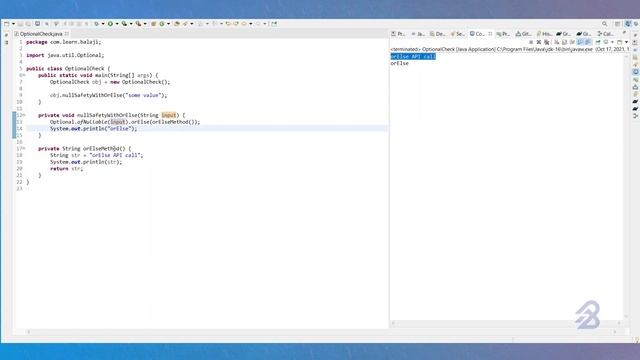Toggle Show Console When Standard Error Changes
Viewport: 640px width, 360px height.
pyautogui.click(x=587, y=42)
